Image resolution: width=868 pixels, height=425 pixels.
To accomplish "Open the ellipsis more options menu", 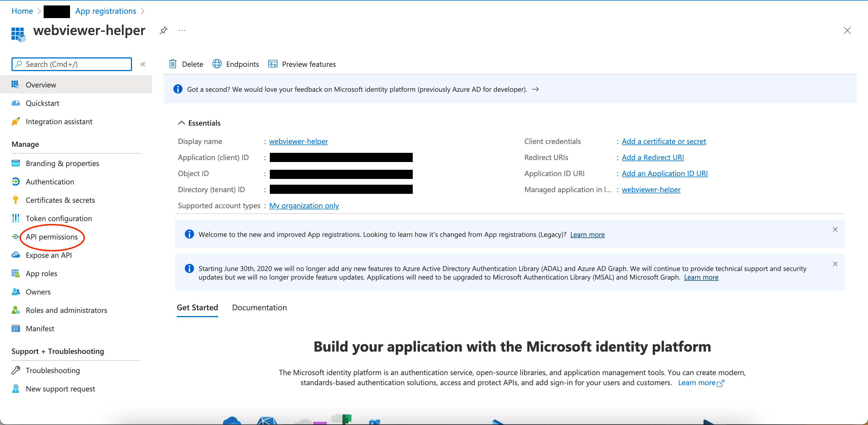I will 182,31.
